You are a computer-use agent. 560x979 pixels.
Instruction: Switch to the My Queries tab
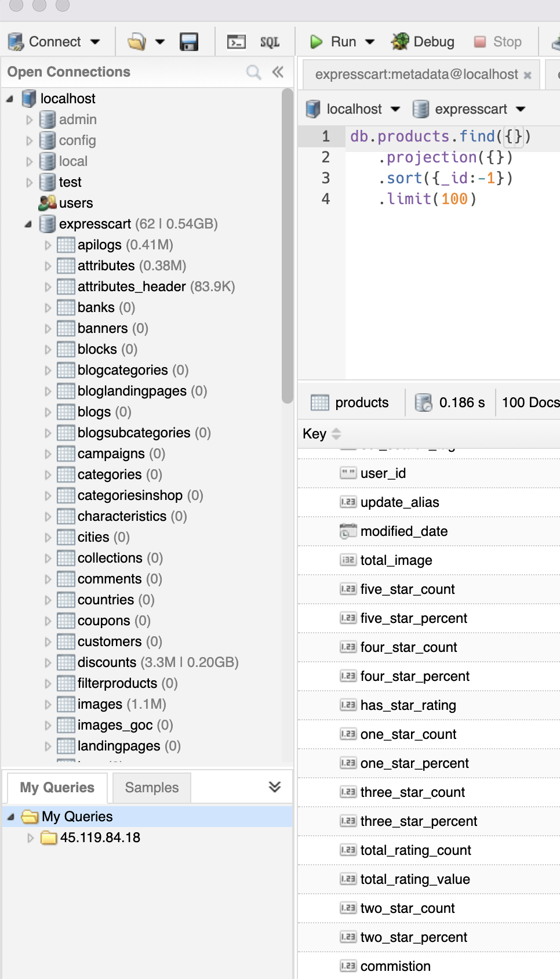click(x=57, y=788)
